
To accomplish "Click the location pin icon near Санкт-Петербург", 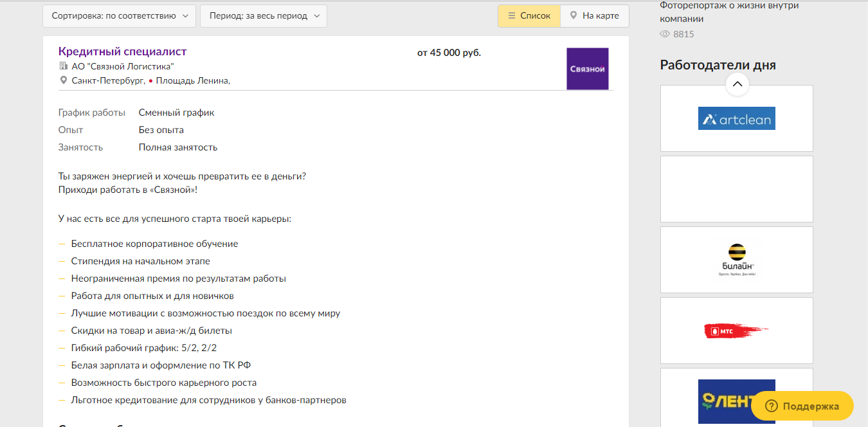I will coord(63,80).
